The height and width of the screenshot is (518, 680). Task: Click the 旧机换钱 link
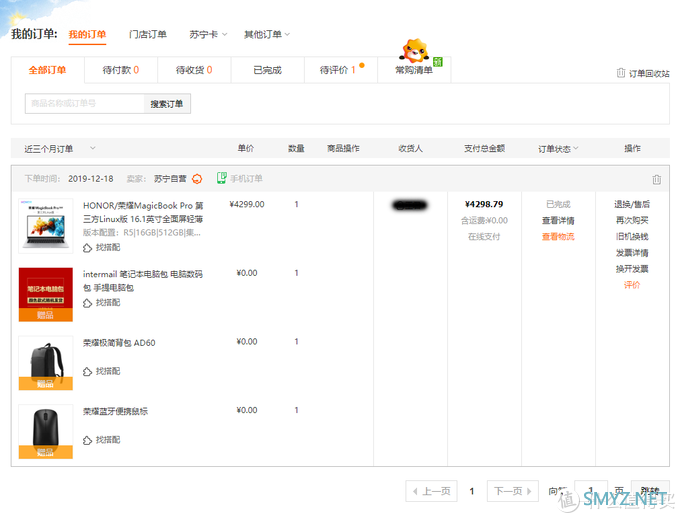[x=632, y=236]
